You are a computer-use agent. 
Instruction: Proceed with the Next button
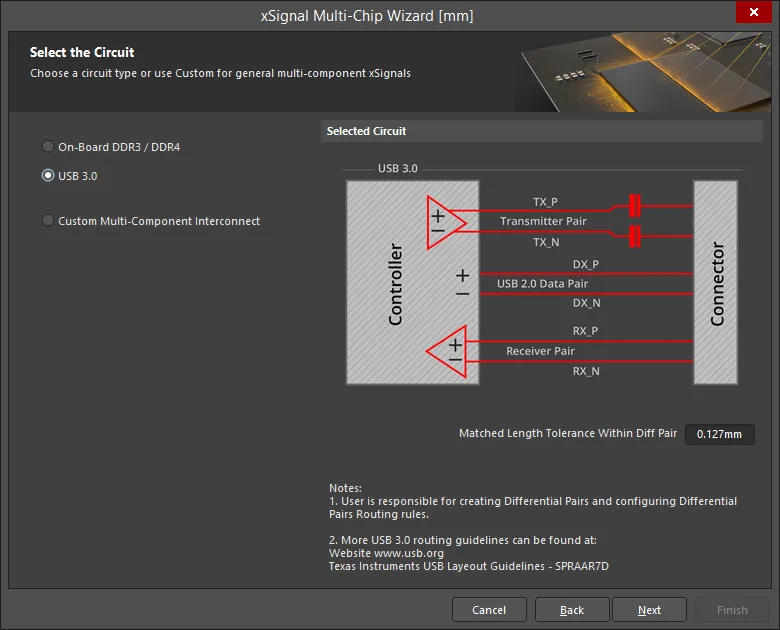(x=649, y=610)
